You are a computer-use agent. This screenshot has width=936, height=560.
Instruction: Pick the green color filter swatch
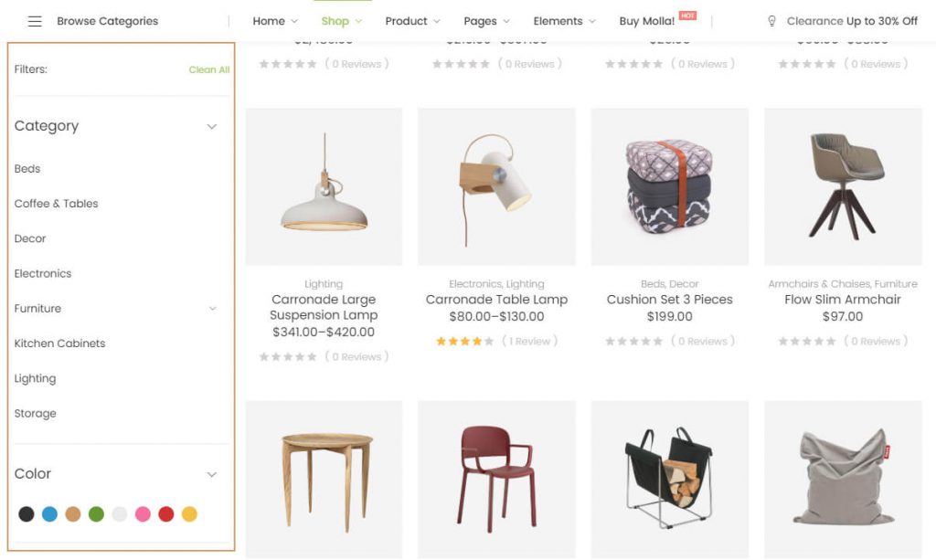(96, 514)
